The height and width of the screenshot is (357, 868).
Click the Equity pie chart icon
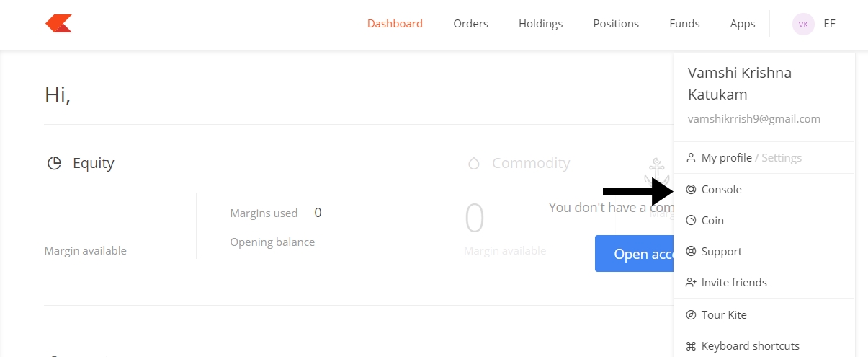pyautogui.click(x=54, y=163)
